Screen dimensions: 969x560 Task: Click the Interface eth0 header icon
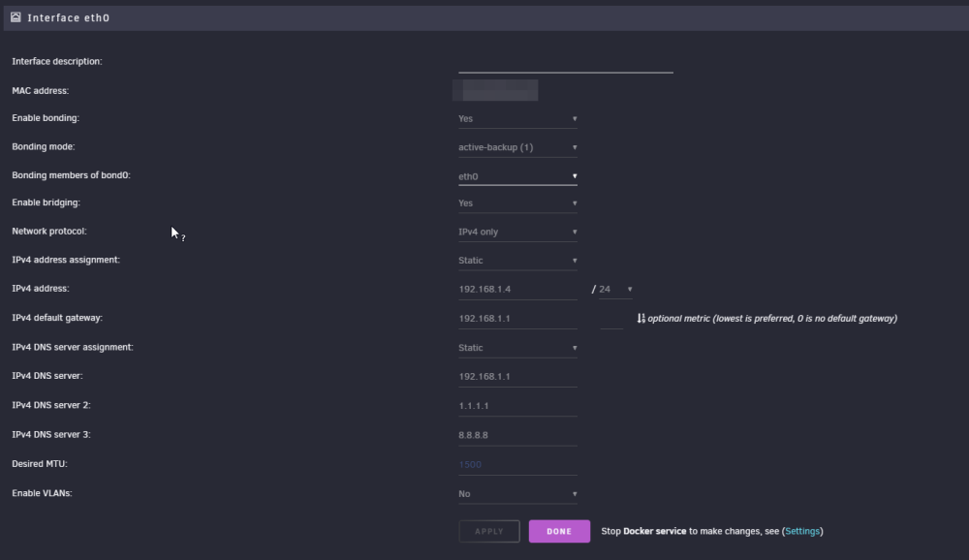16,17
